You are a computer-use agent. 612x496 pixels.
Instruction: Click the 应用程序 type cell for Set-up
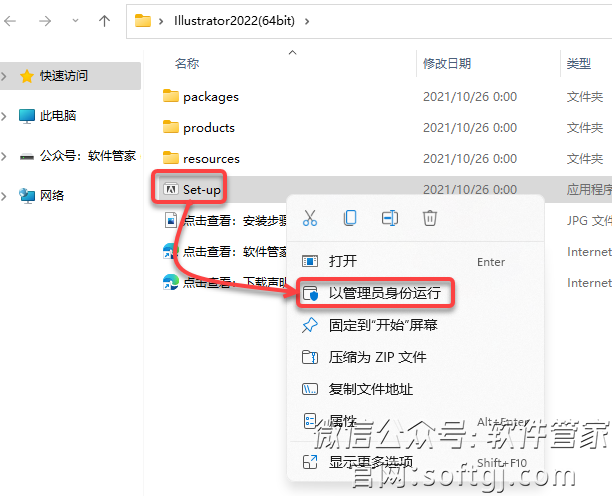coord(589,190)
